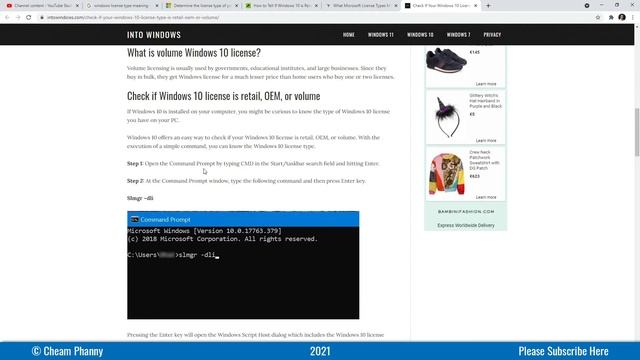
Task: Close the YouTube Channel content tab
Action: pyautogui.click(x=77, y=6)
